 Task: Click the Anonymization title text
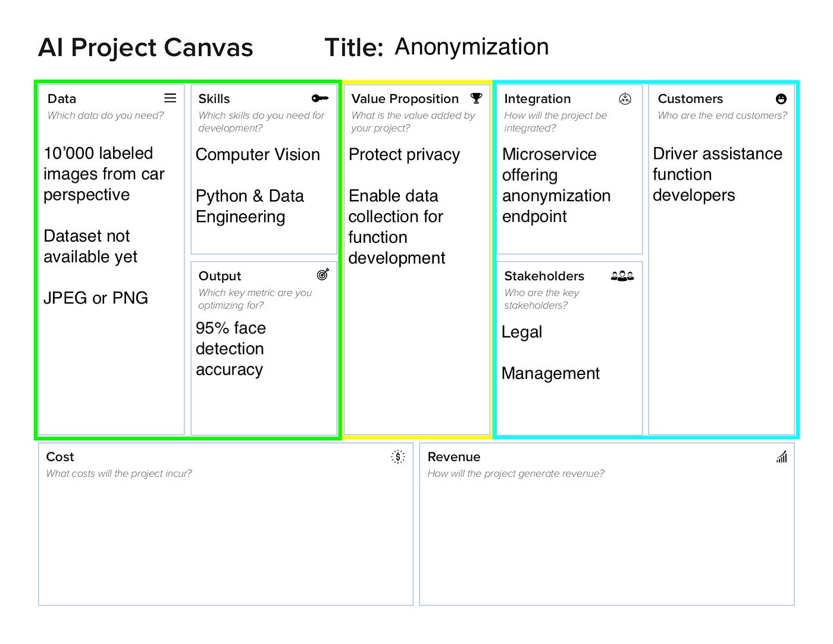(x=471, y=46)
